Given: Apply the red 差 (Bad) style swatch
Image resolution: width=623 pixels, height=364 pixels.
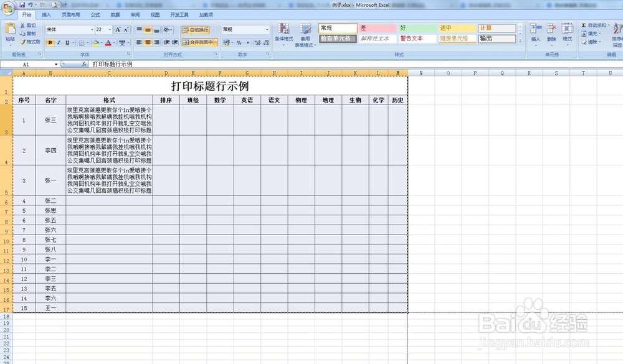Looking at the screenshot, I should pos(378,28).
